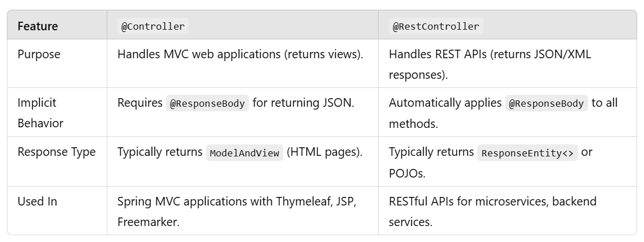644x242 pixels.
Task: Click 'Requires' text in the Implicit Behavior row
Action: [x=140, y=103]
